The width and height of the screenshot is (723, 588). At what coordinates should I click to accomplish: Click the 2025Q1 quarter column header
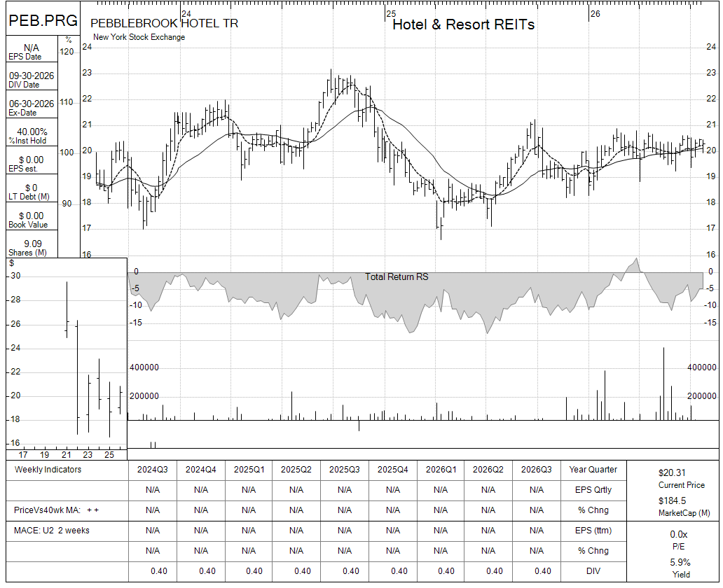click(x=249, y=470)
